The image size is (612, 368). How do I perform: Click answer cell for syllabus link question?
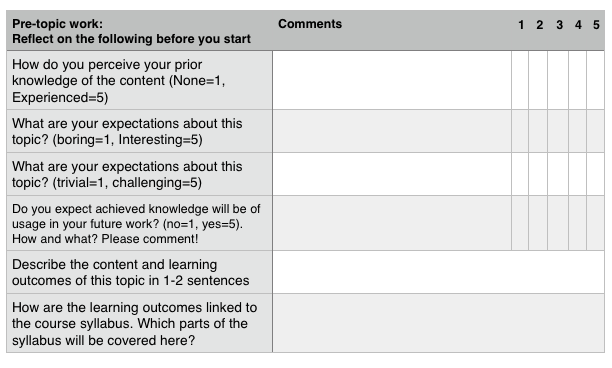pos(438,323)
